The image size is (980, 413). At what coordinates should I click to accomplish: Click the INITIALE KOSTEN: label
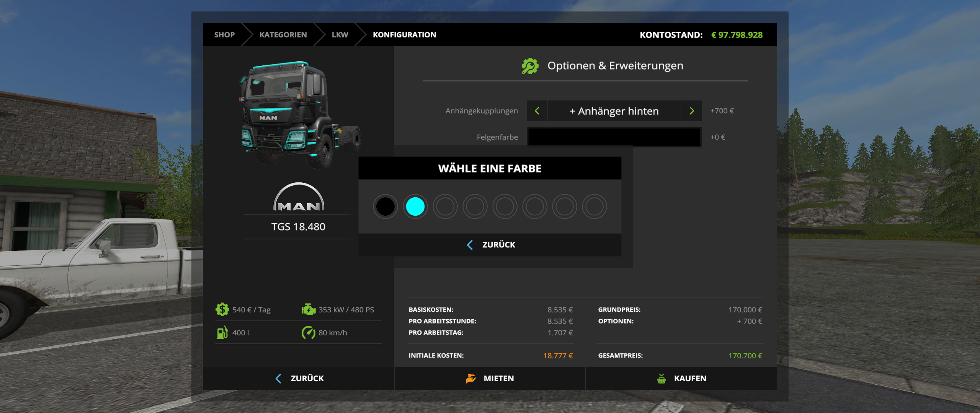pos(436,356)
